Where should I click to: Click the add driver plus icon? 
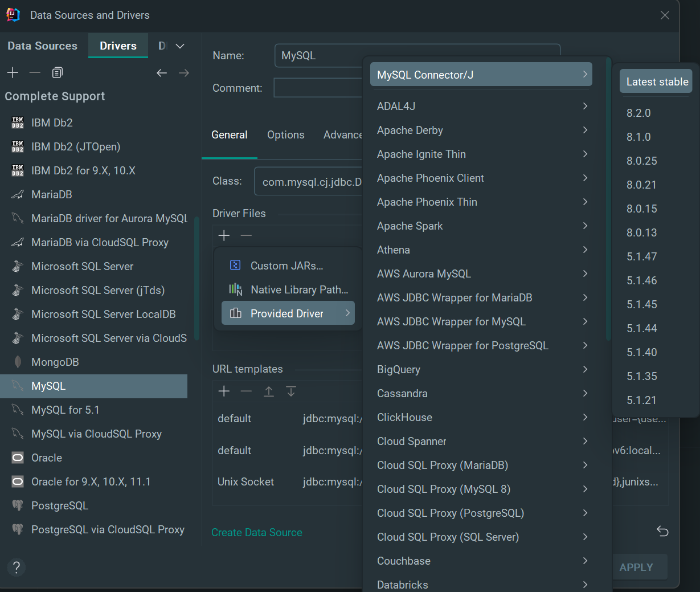[x=13, y=73]
